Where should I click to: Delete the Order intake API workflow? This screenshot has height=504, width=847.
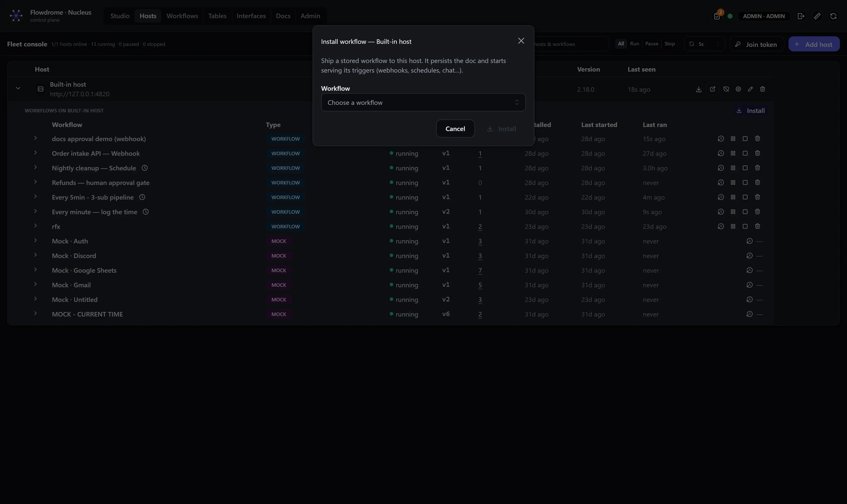[x=757, y=153]
